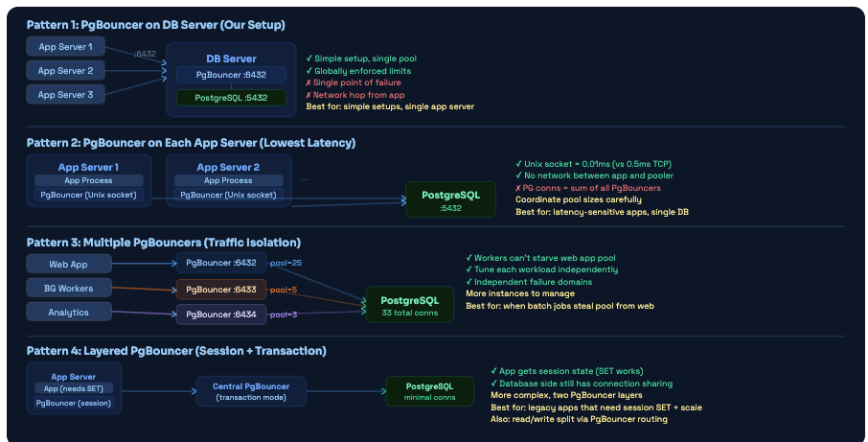Screen dimensions: 868x442
Task: Click the red X beside 'Single point of failure'
Action: (x=308, y=82)
